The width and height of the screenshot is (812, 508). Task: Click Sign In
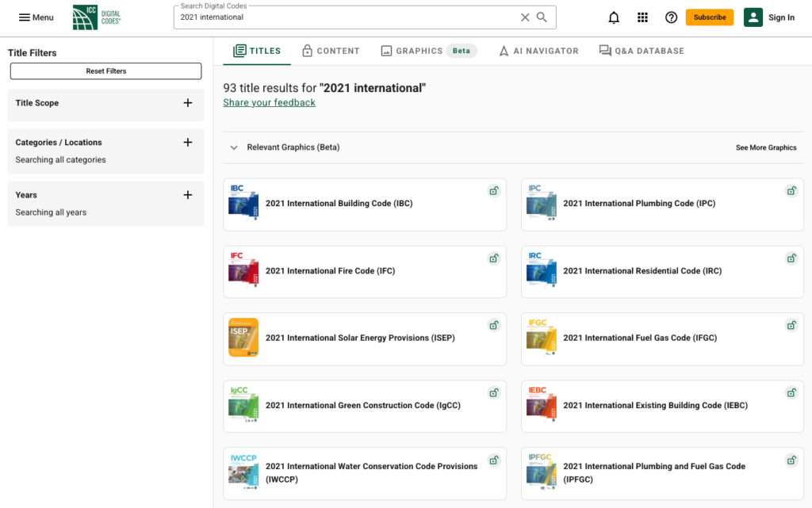[781, 17]
